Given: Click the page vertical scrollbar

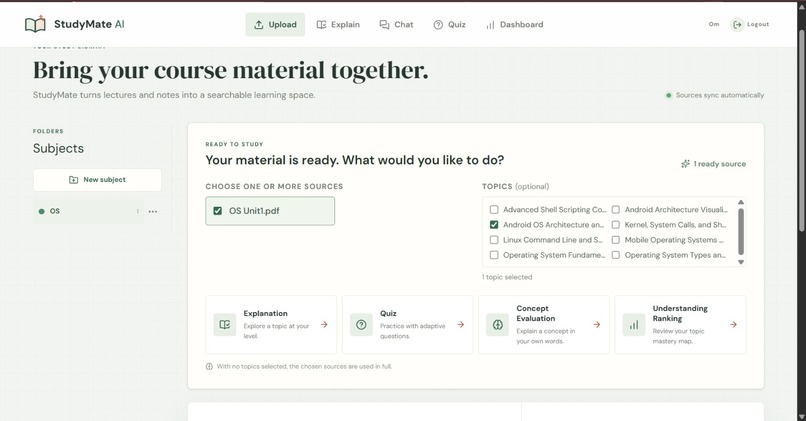Looking at the screenshot, I should [801, 129].
